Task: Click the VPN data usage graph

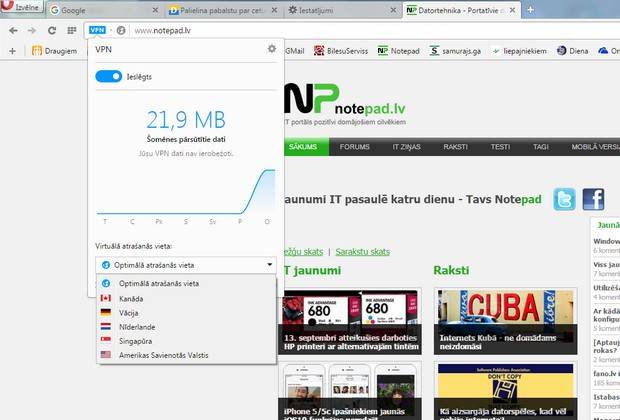Action: [186, 192]
